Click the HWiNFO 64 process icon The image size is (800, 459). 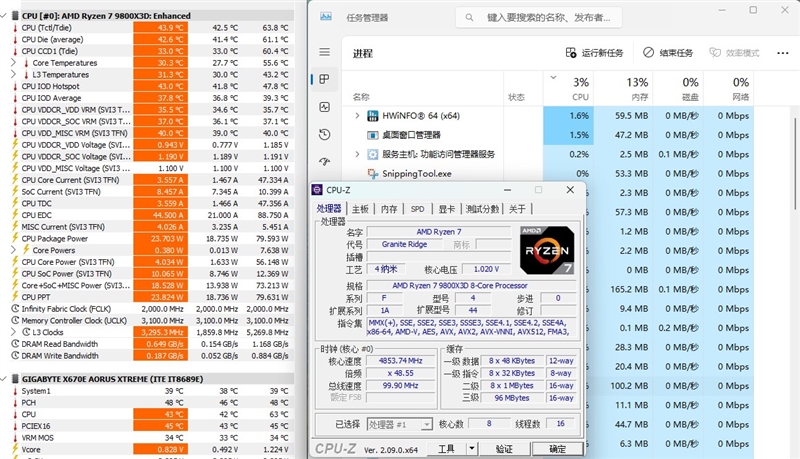point(373,116)
